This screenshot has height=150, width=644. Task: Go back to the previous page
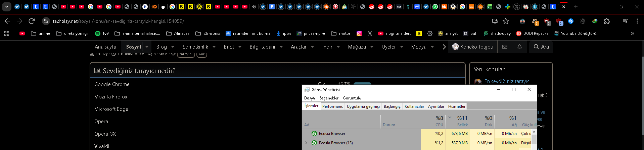7,21
